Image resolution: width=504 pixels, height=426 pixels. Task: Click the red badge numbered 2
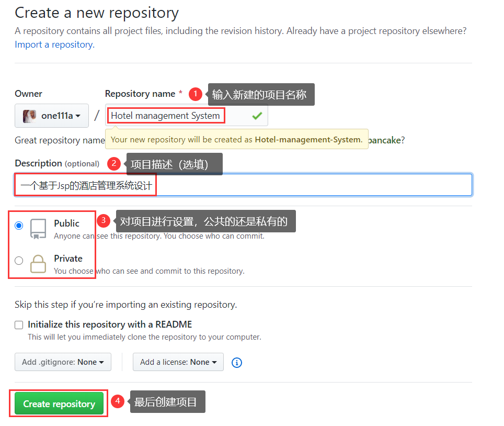(114, 164)
